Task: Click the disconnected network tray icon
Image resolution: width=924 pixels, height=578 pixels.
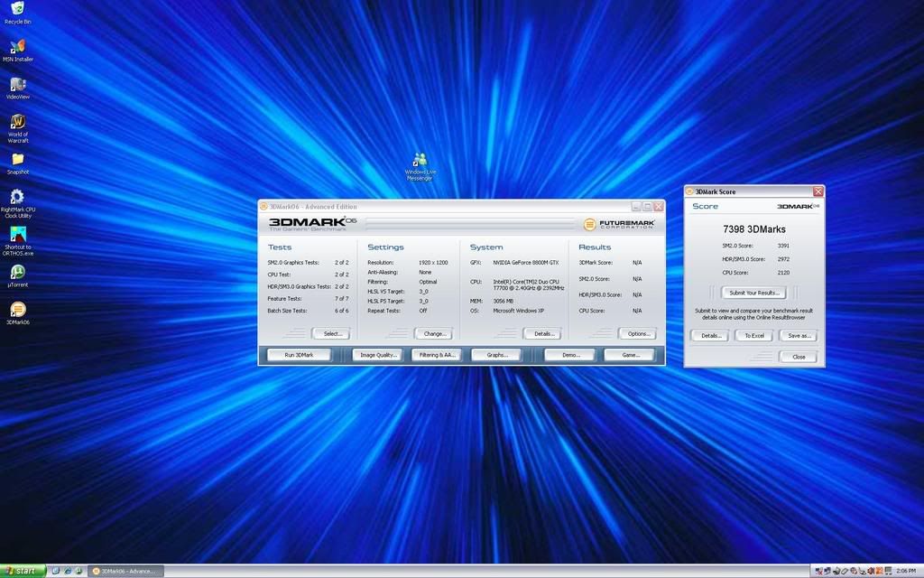Action: (x=818, y=571)
